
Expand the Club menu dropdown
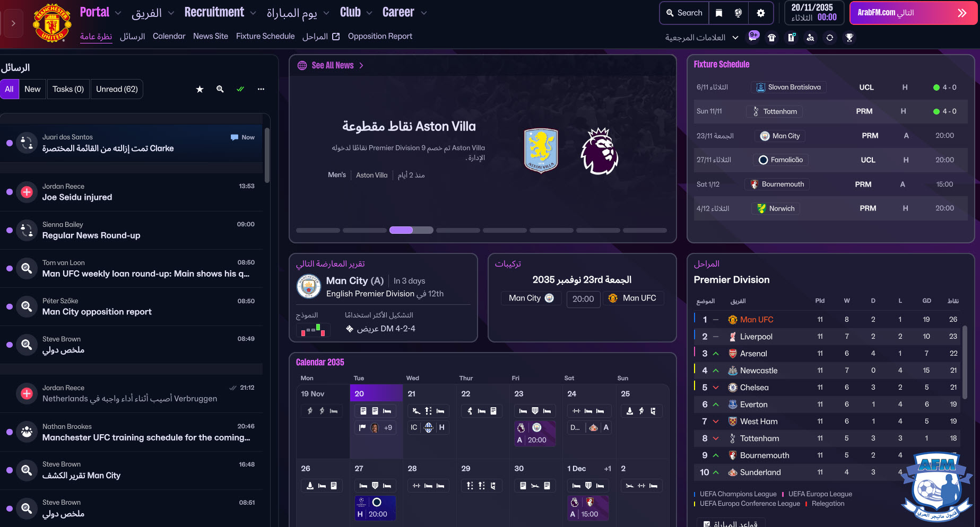coord(369,13)
